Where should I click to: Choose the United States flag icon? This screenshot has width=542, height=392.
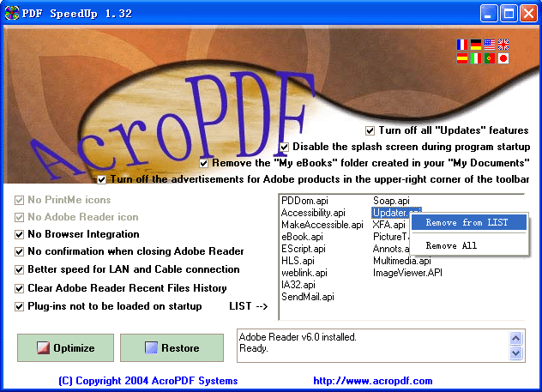pos(490,45)
